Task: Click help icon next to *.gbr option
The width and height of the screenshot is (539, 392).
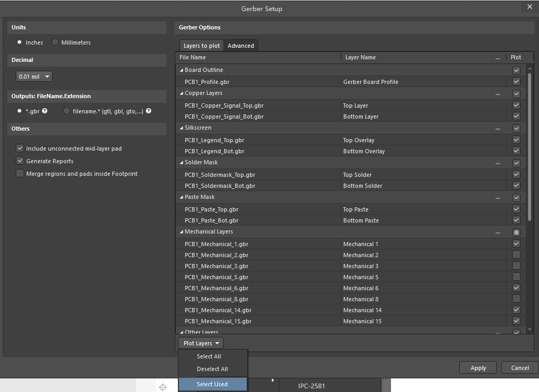Action: 45,111
